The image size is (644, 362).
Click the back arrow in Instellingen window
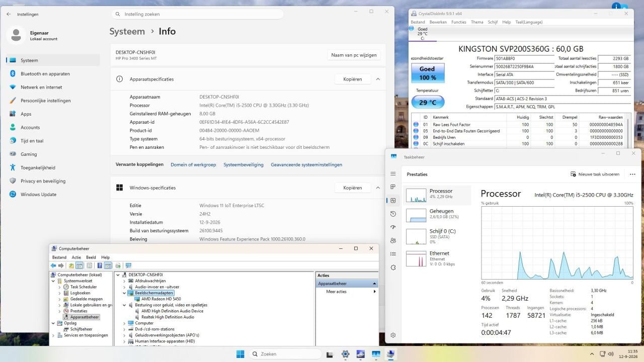[x=9, y=14]
